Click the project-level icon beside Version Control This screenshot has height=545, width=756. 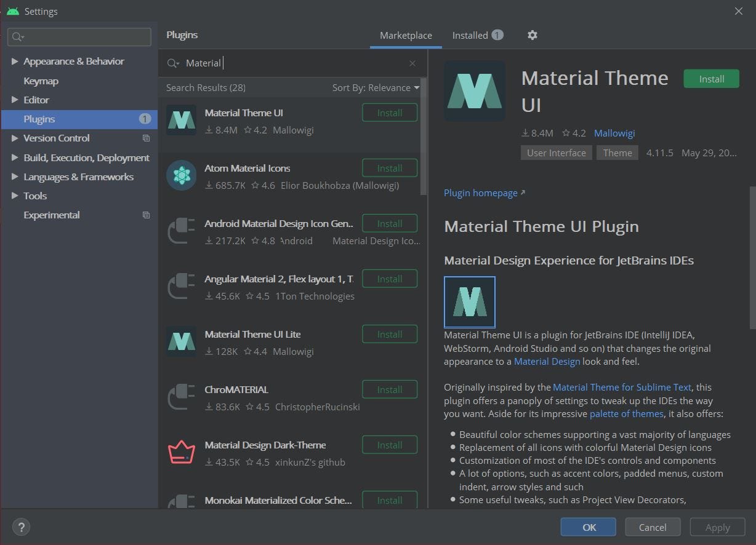[x=146, y=138]
